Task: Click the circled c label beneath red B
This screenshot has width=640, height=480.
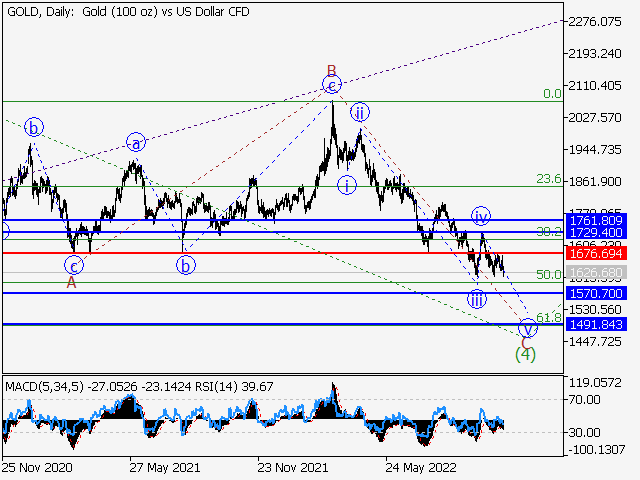Action: [332, 86]
